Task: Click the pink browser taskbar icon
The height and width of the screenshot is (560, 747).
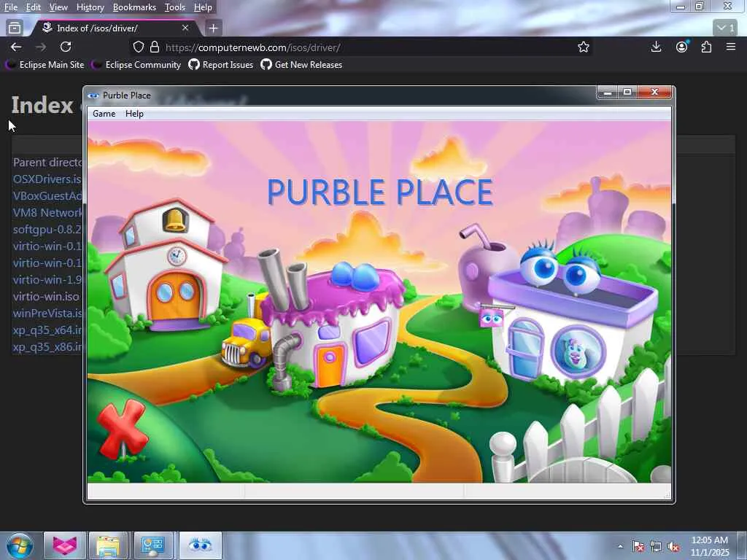Action: 65,545
